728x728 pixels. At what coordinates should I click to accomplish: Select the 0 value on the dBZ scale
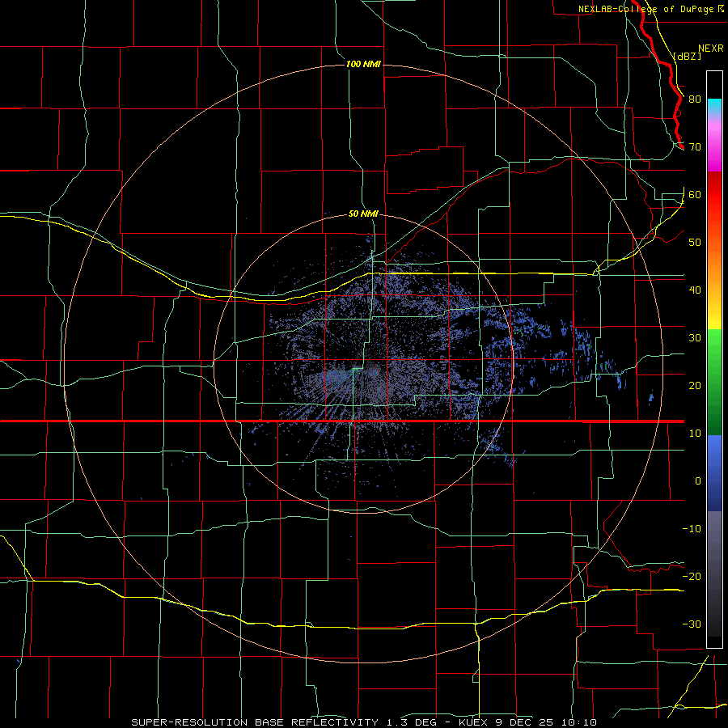point(698,481)
